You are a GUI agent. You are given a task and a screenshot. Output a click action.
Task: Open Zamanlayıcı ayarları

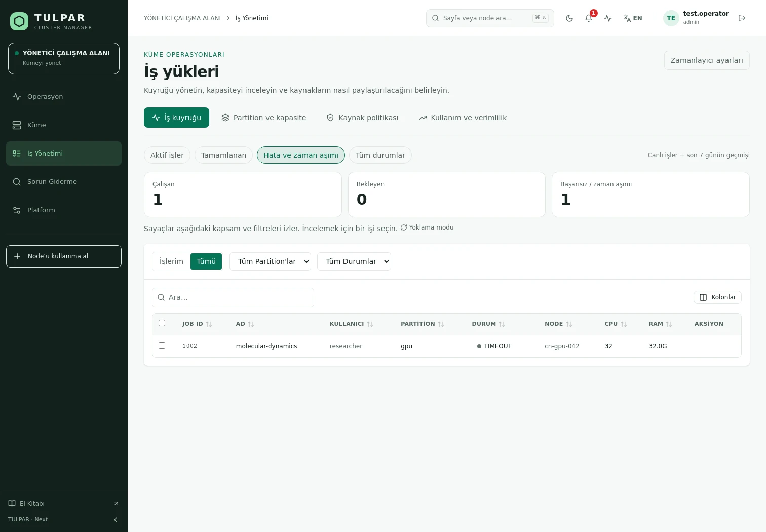click(707, 60)
